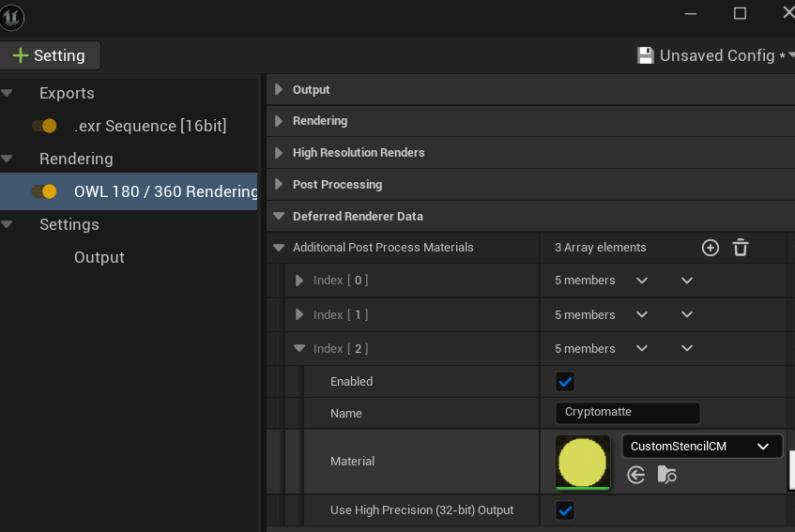The image size is (795, 532).
Task: Collapse Additional Post Process Materials array
Action: click(x=279, y=248)
